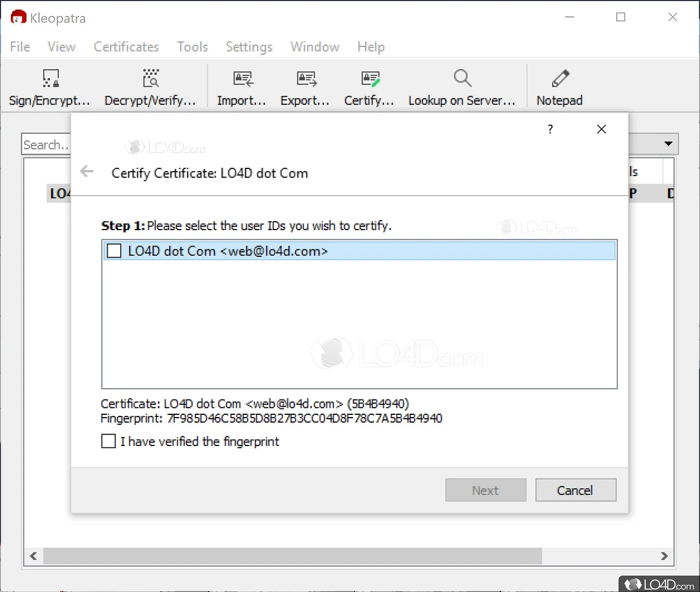Click the Export toolbar icon
The height and width of the screenshot is (592, 700).
305,86
